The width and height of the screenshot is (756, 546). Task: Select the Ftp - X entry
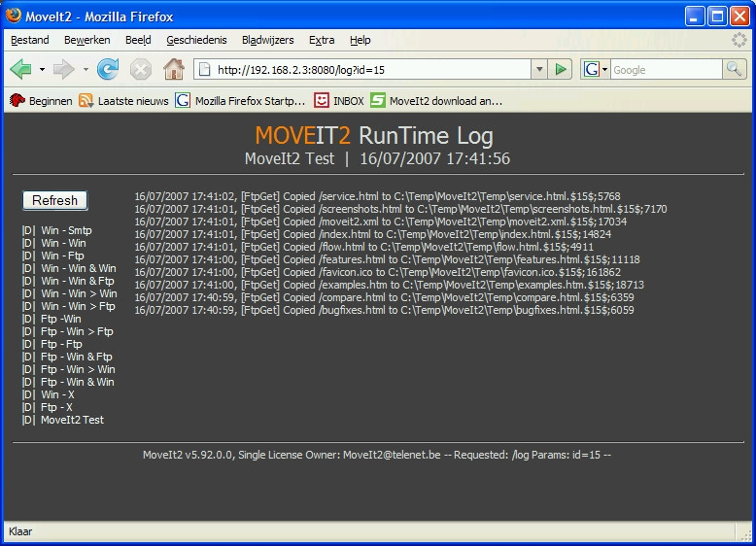point(56,407)
